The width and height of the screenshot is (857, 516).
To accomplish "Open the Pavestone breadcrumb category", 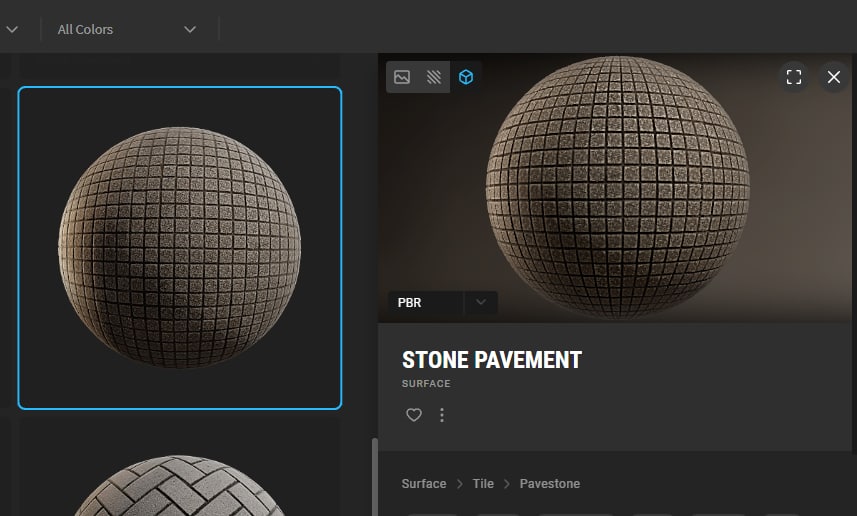I will click(x=549, y=484).
